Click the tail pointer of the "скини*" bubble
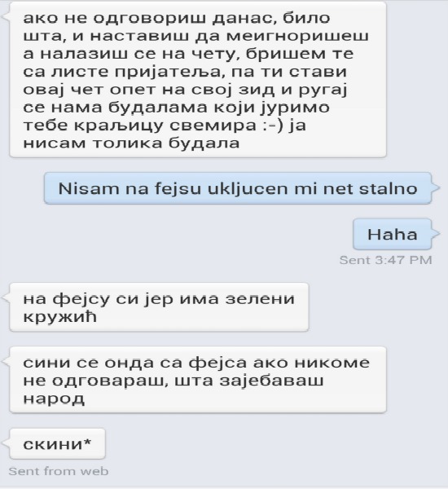The image size is (448, 489). pos(6,443)
